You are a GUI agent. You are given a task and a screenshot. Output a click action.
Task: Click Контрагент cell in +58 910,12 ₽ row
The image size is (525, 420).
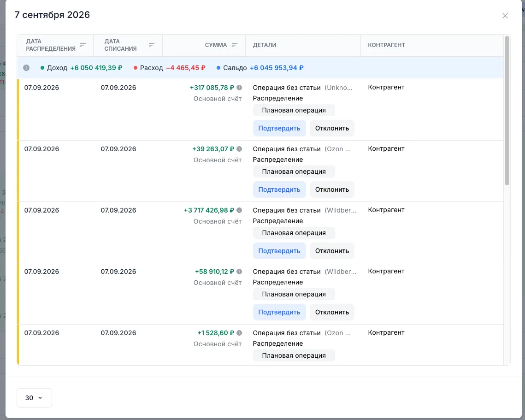386,271
